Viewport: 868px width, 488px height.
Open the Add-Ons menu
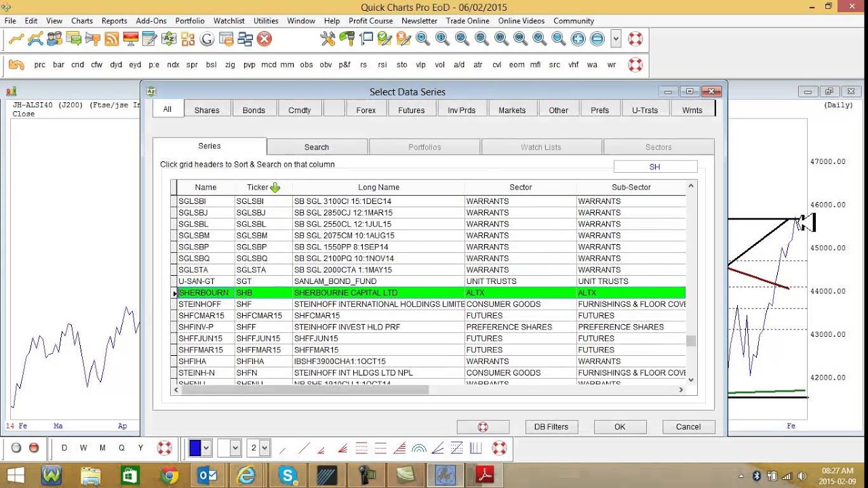151,21
